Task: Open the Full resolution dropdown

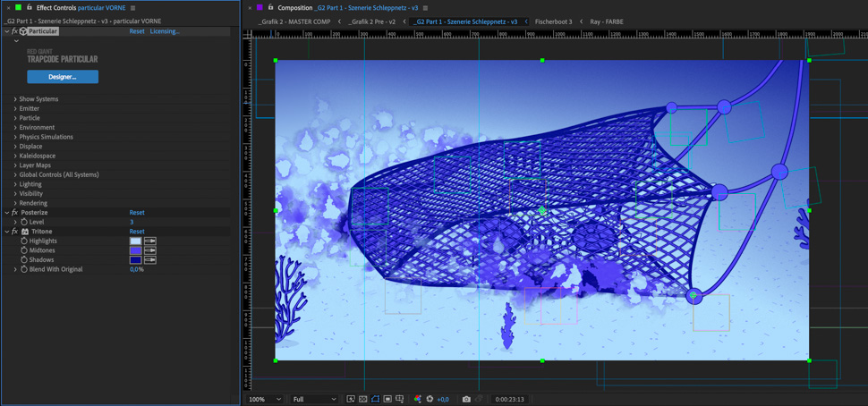Action: 314,399
